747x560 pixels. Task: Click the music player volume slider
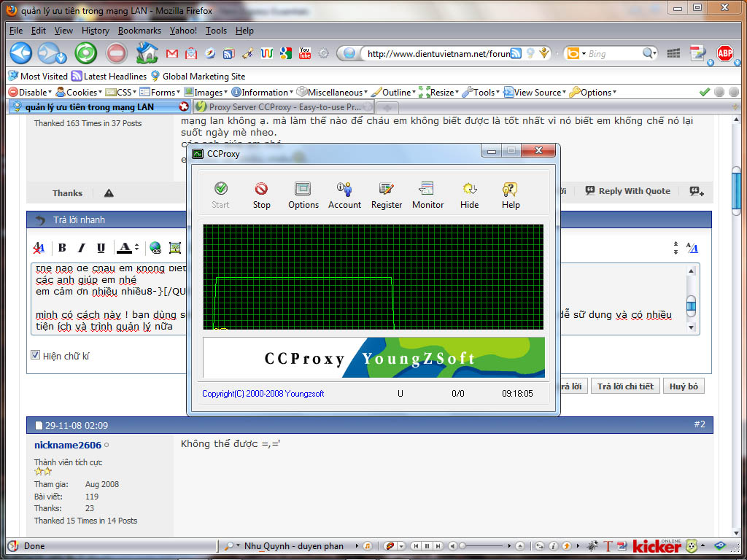point(481,546)
